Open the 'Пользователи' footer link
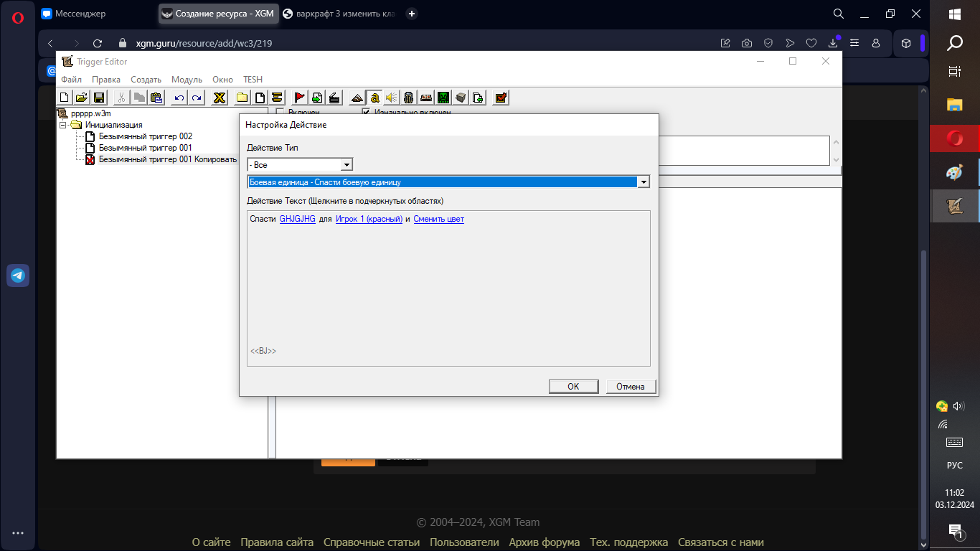This screenshot has height=551, width=980. tap(464, 542)
